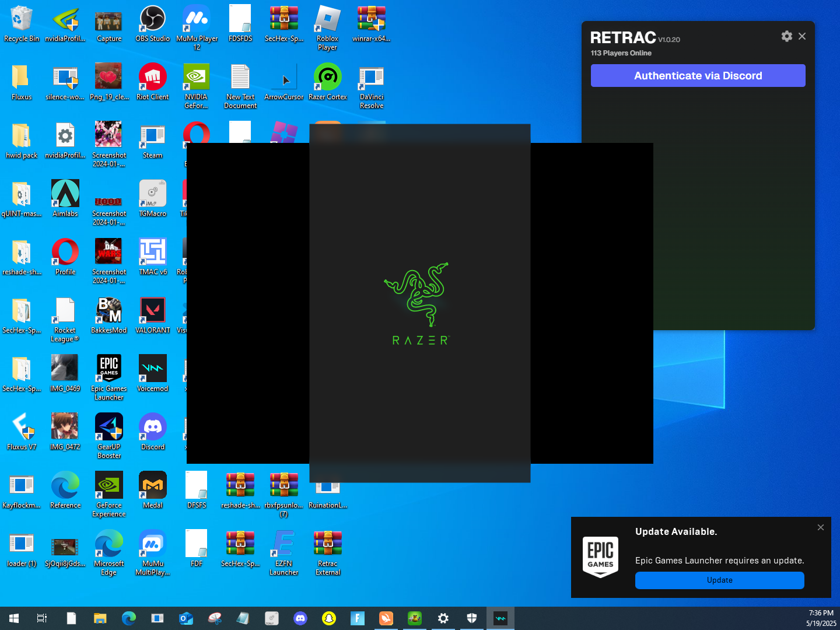Select the TGMacro desktop shortcut
840x630 pixels.
tap(153, 199)
